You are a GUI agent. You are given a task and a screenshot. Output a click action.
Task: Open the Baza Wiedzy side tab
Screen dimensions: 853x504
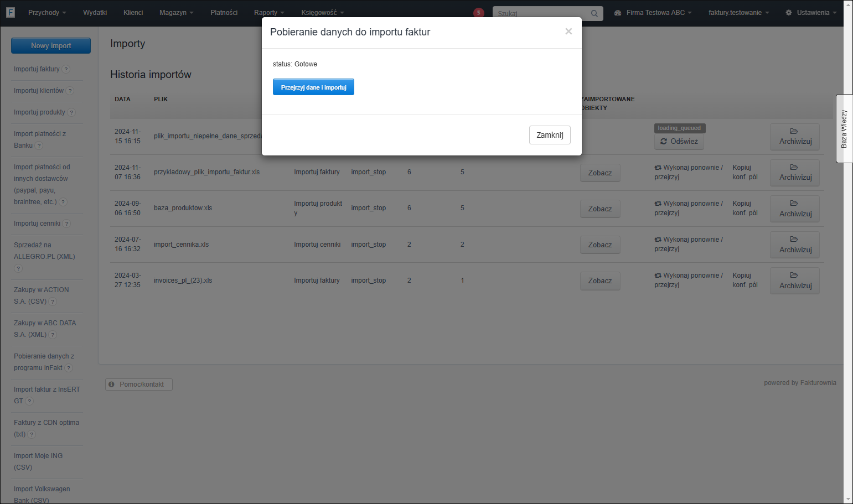coord(844,128)
